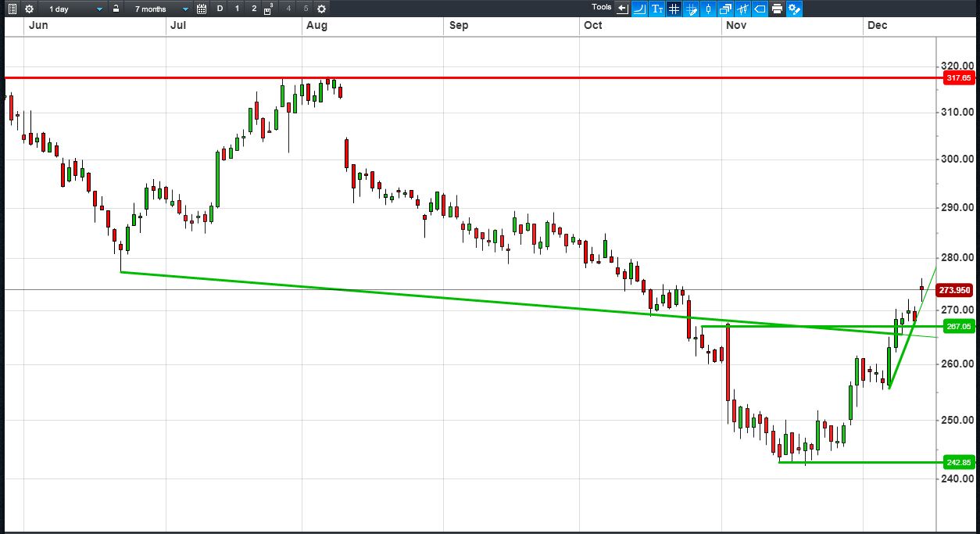Expand the 7 months range dropdown
Viewport: 980px width, 534px height.
pyautogui.click(x=159, y=9)
